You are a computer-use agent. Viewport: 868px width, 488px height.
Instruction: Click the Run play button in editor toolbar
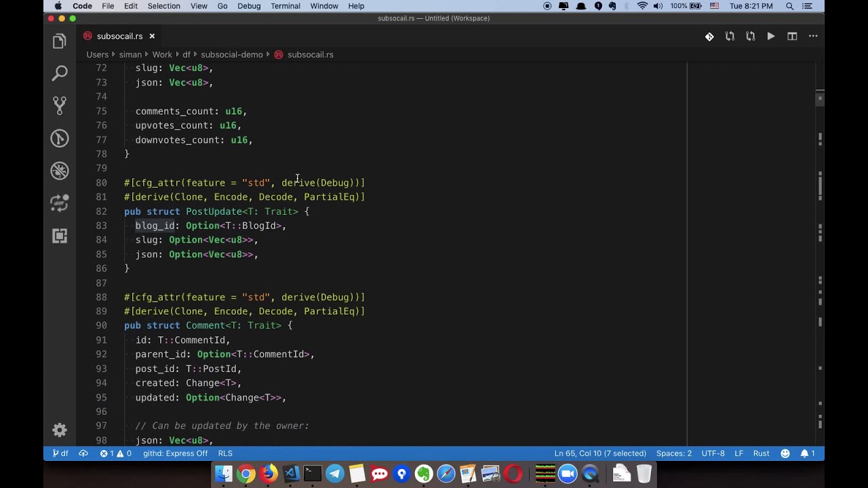[771, 37]
